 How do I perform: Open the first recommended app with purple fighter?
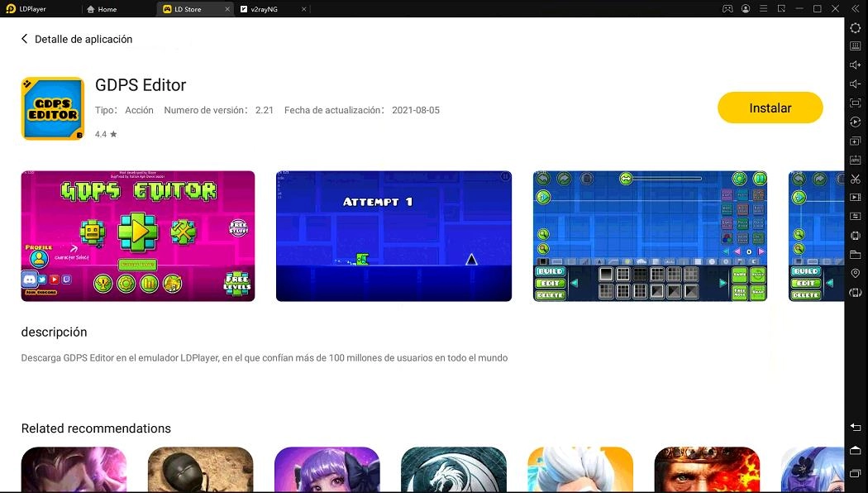[74, 469]
